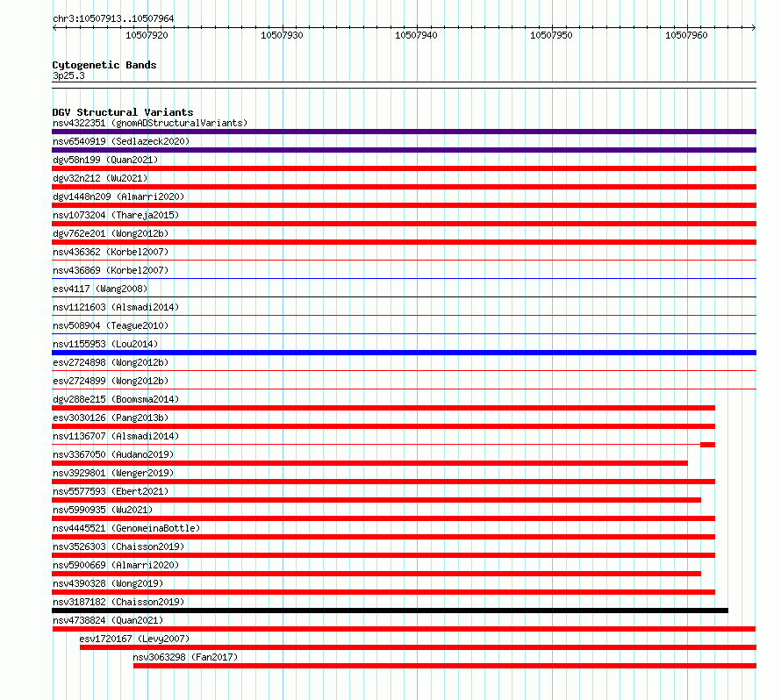Image resolution: width=781 pixels, height=700 pixels.
Task: Click the dgv32n212 (Wu2021) label
Action: 100,178
